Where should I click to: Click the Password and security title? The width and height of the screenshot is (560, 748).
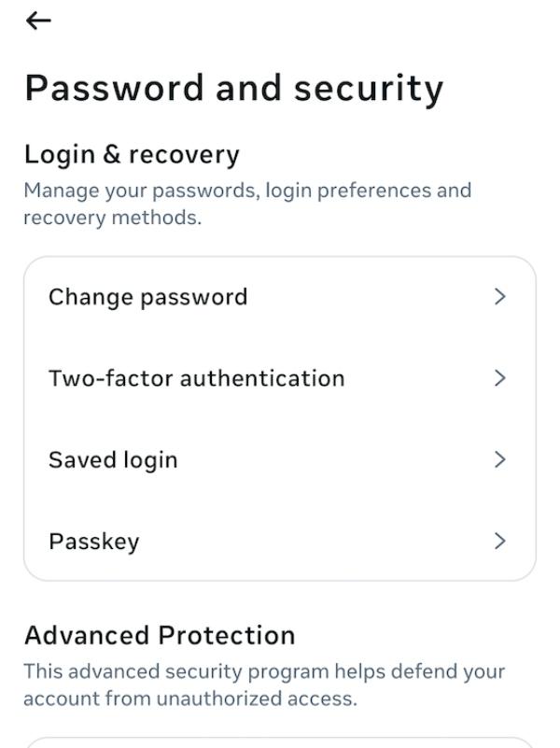(x=233, y=88)
